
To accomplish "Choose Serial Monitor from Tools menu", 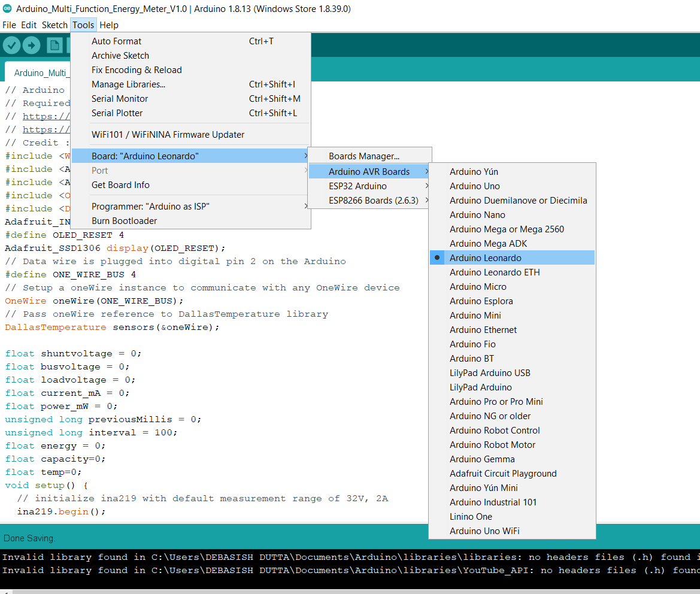I will click(120, 99).
